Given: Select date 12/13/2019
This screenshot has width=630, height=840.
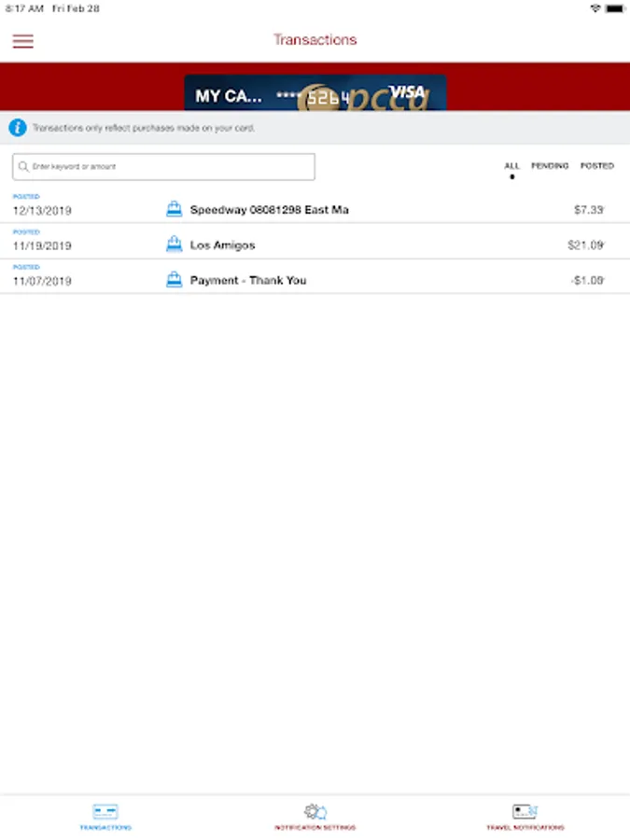Looking at the screenshot, I should point(42,211).
